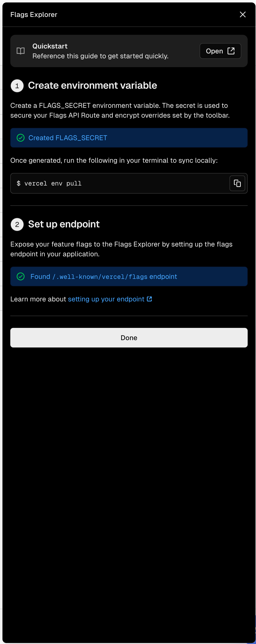Click the Quickstart card title text
256x644 pixels.
(x=50, y=46)
